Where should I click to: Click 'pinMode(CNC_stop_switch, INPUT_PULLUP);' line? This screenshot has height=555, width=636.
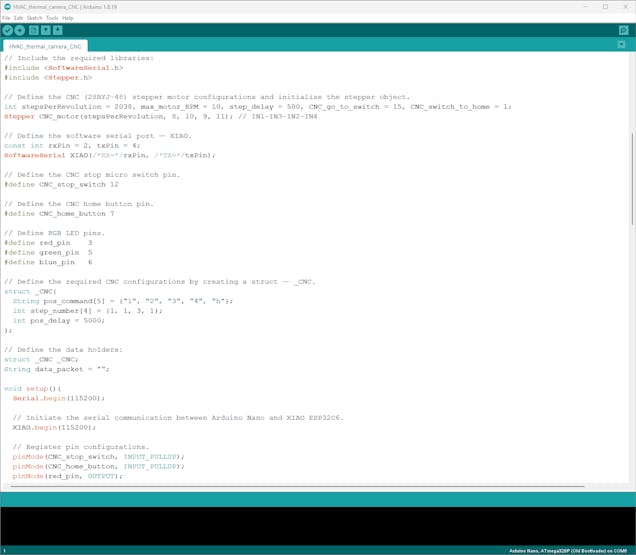(99, 457)
